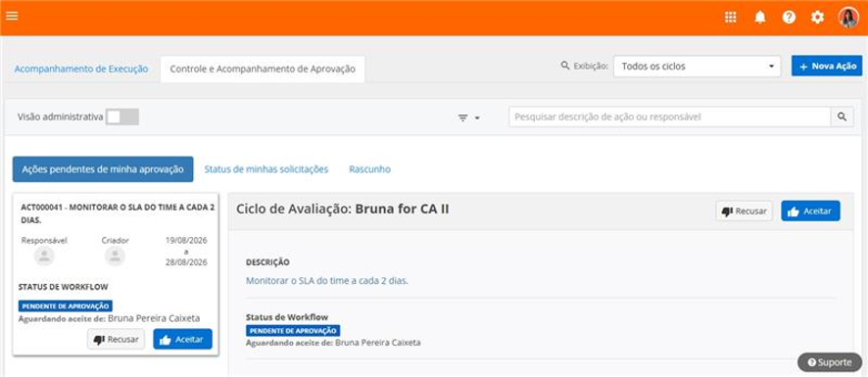Switch to Acompanhamento de Execução tab
This screenshot has height=377, width=868.
pos(81,70)
